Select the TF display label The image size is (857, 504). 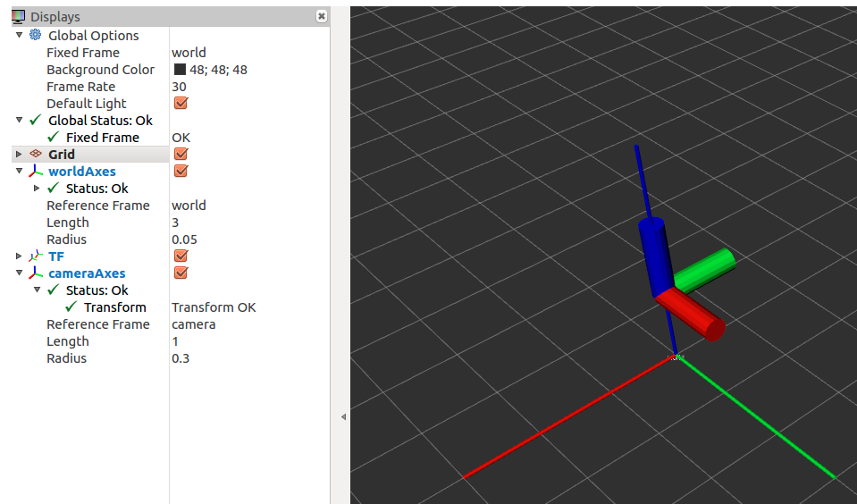(x=56, y=256)
